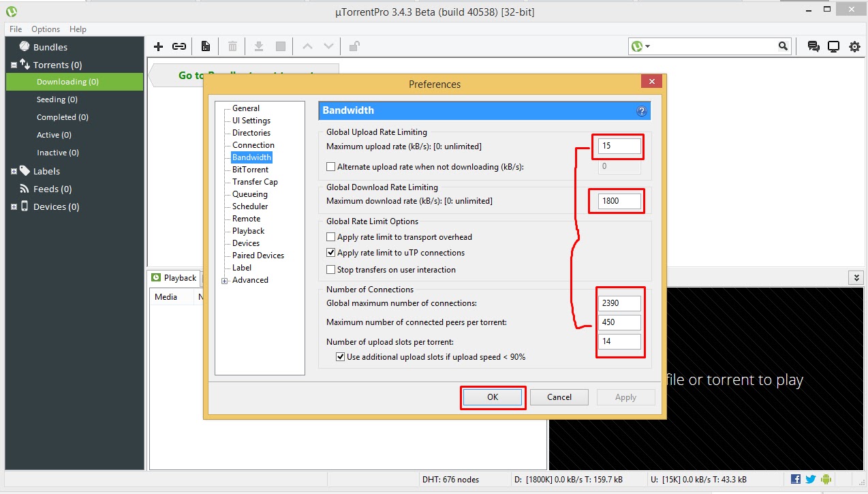Collapse the detail pane chevron button
This screenshot has width=868, height=494.
pos(856,277)
